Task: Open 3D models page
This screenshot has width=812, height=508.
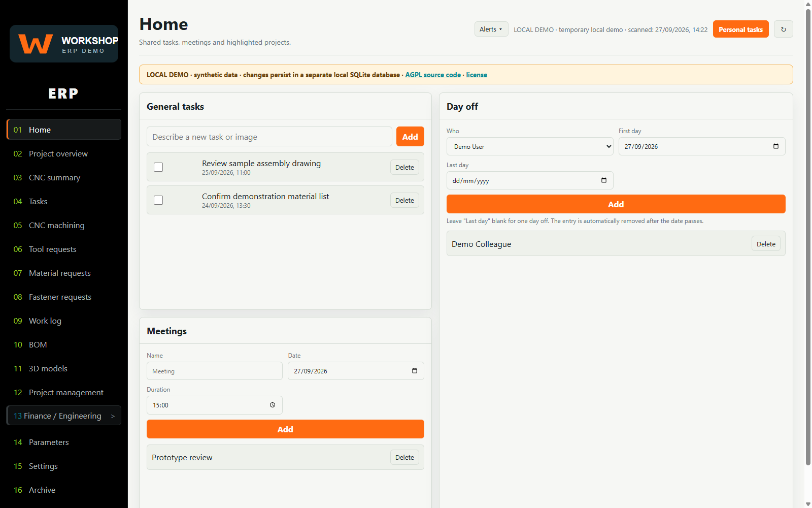Action: 64,368
